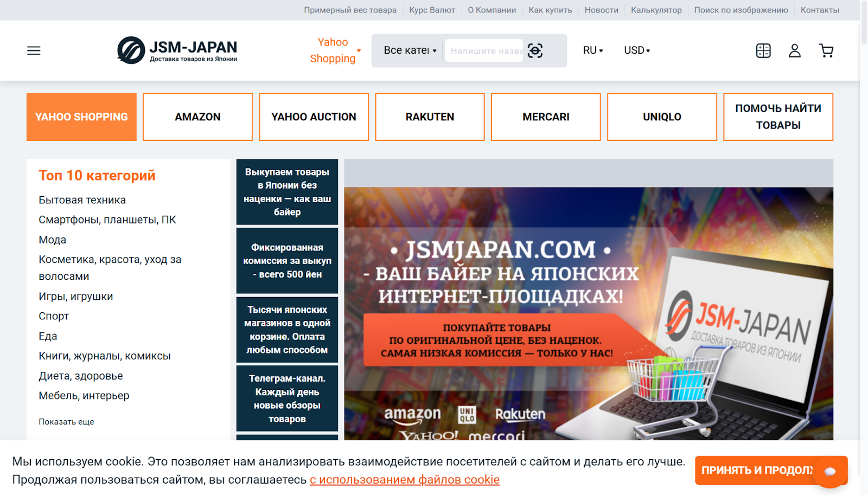Open the hamburger menu
This screenshot has width=868, height=495.
pyautogui.click(x=34, y=50)
